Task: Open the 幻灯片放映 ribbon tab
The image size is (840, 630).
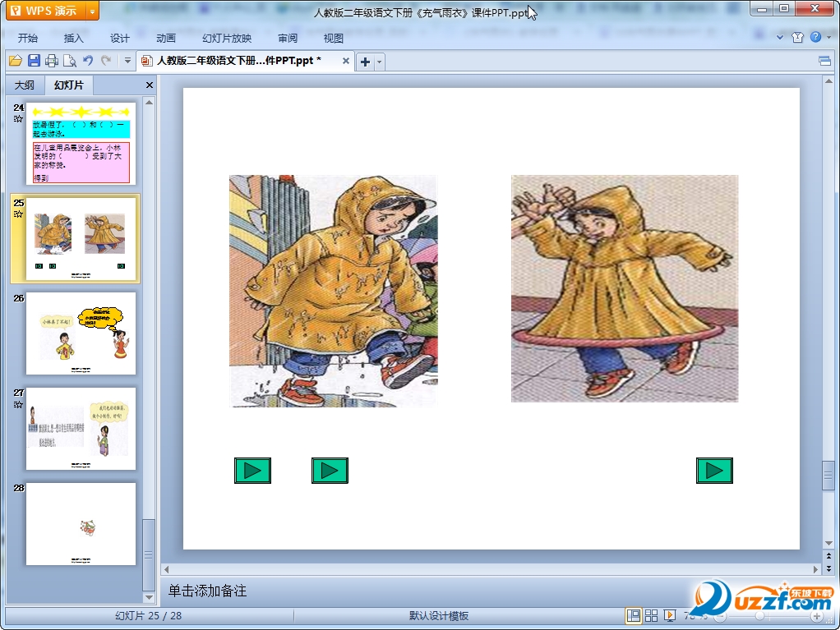Action: 227,38
